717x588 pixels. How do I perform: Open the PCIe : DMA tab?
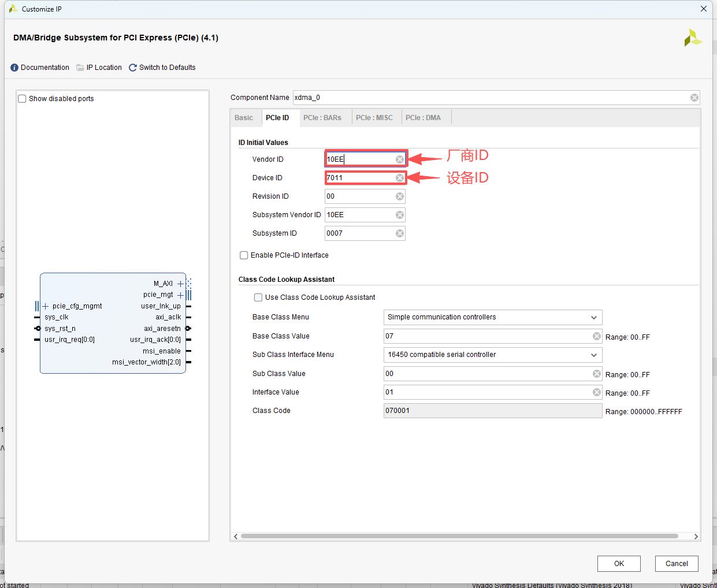423,118
